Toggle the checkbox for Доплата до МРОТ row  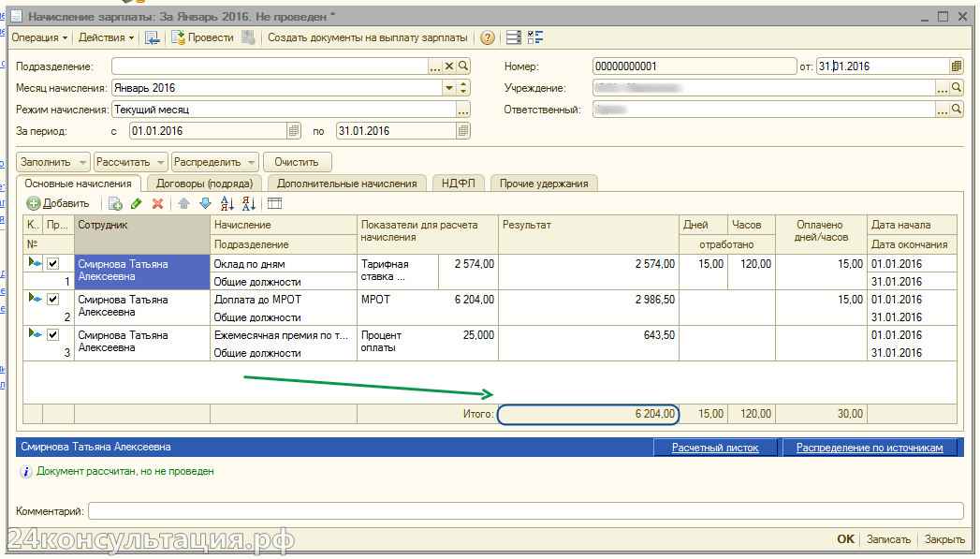pos(53,300)
